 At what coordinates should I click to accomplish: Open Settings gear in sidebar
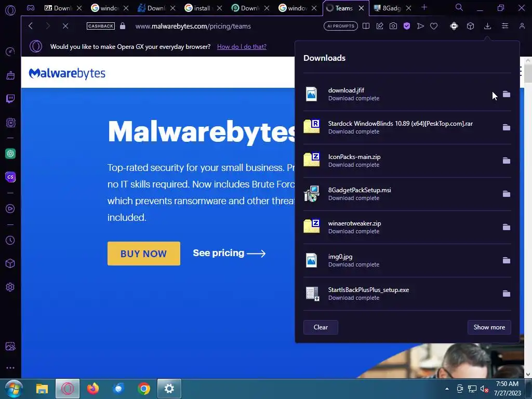10,287
